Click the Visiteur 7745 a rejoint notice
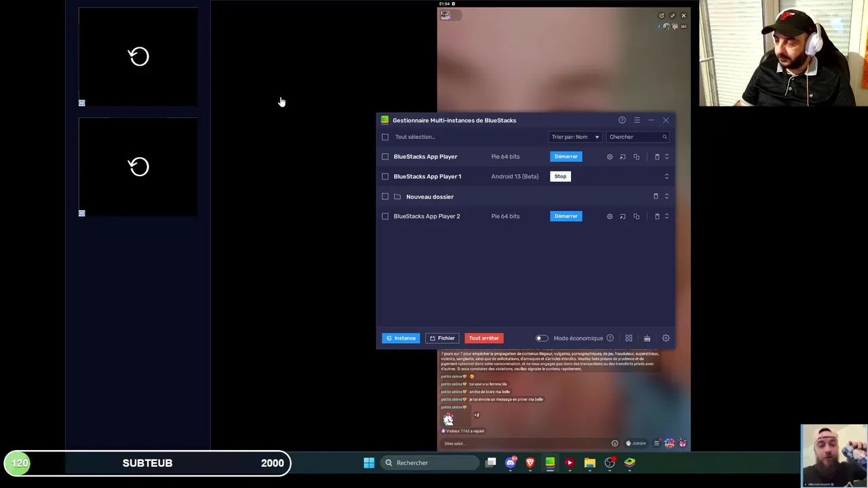868x488 pixels. 464,431
